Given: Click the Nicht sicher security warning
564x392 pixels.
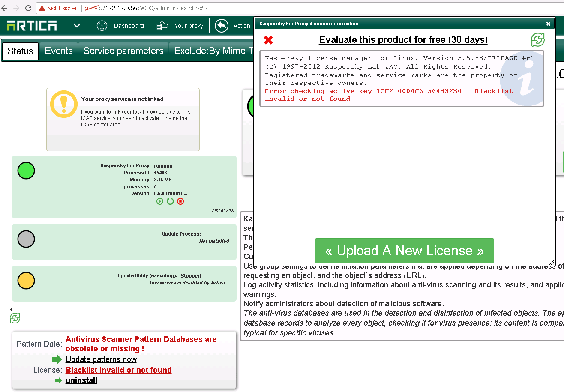Looking at the screenshot, I should click(58, 8).
